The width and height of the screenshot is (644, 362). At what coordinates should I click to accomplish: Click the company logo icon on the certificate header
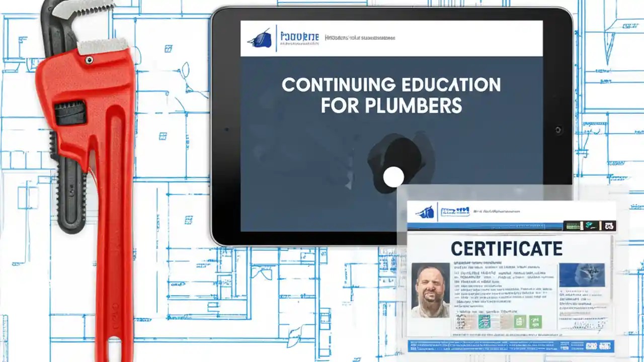[425, 211]
